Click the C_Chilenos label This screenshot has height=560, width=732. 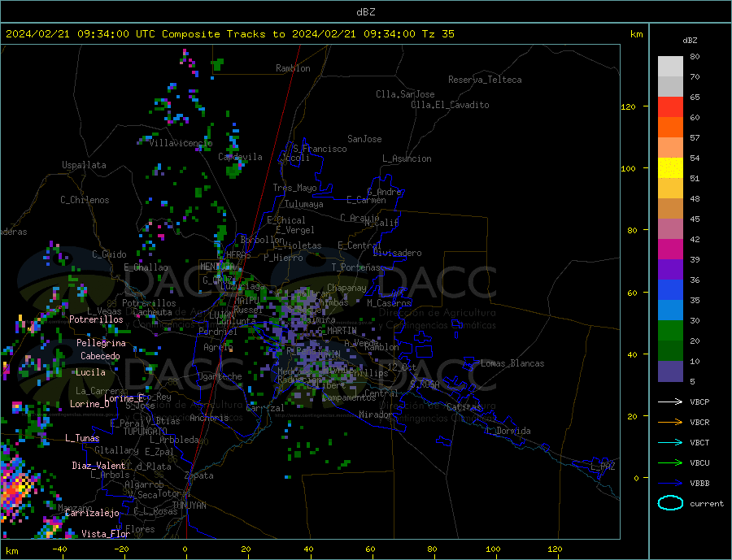(85, 200)
